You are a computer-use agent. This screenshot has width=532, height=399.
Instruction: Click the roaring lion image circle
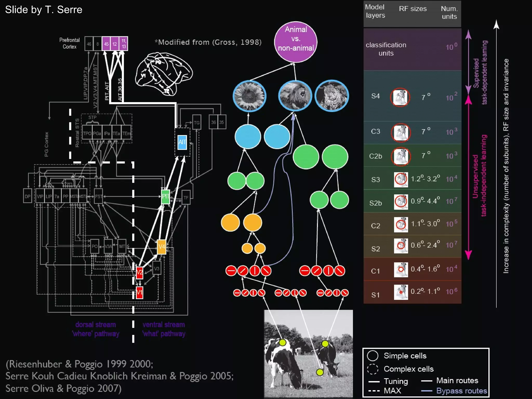(x=295, y=96)
